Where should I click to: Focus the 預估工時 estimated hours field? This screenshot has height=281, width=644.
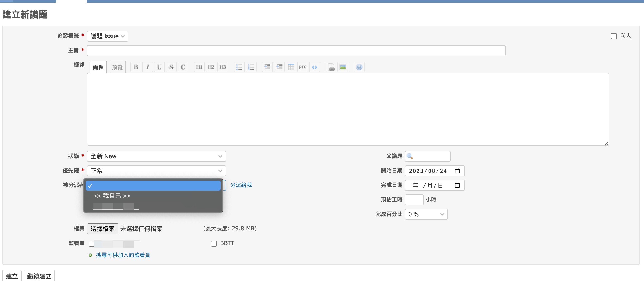point(414,200)
